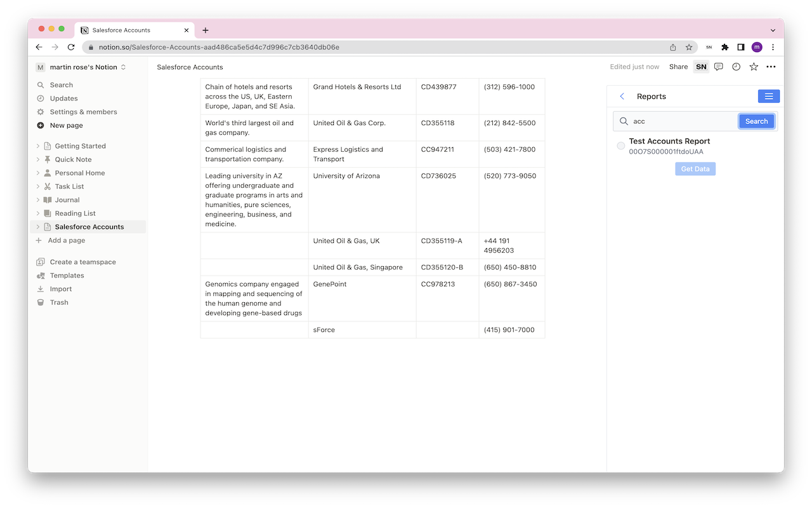Go back using the Reports panel chevron
This screenshot has width=812, height=508.
pyautogui.click(x=622, y=96)
